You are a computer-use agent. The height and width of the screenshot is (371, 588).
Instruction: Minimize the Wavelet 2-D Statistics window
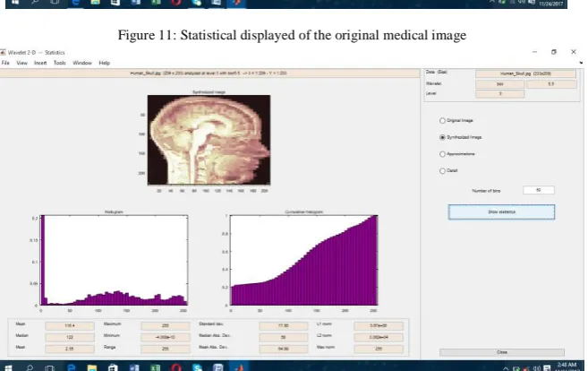pos(535,52)
